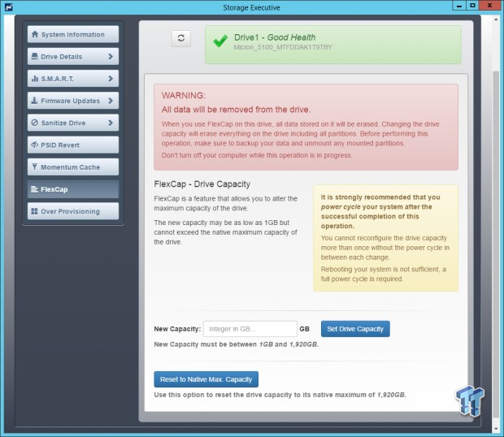Click the download icon on Firmware Updates

tap(34, 101)
